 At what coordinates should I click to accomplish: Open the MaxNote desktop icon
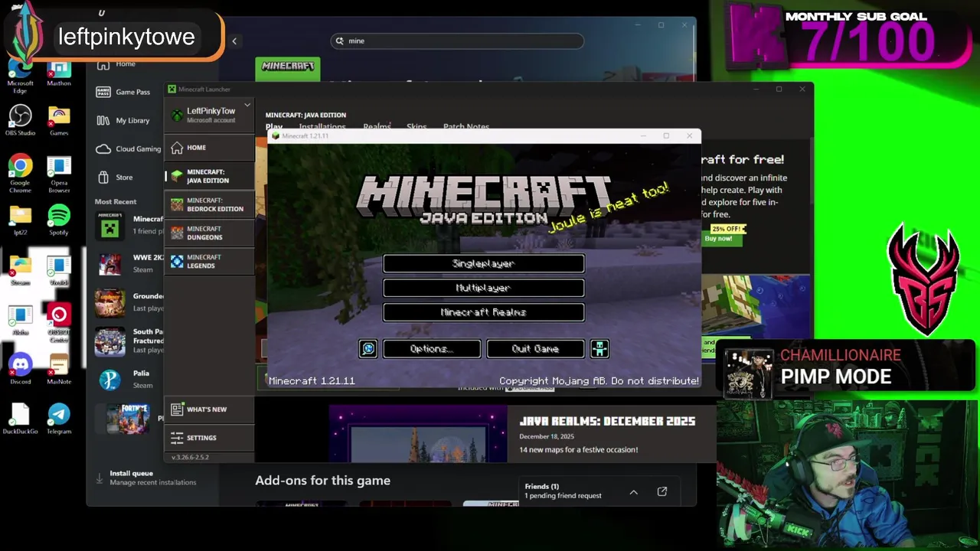click(x=59, y=369)
